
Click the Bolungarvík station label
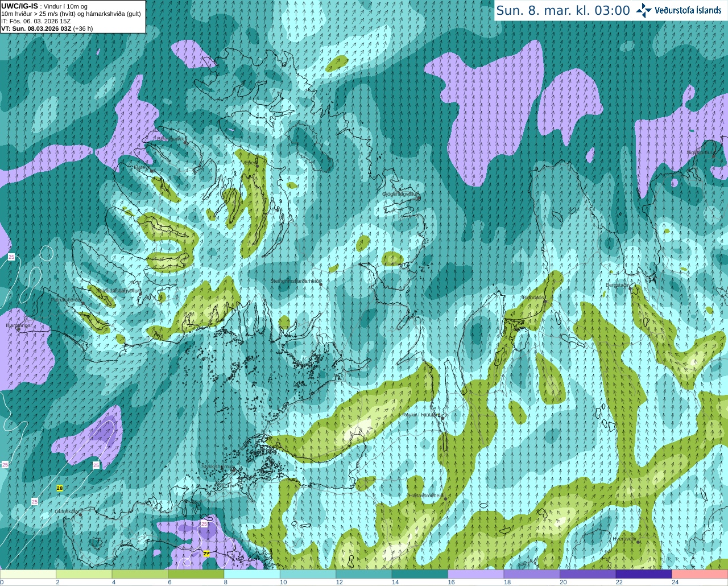click(171, 138)
